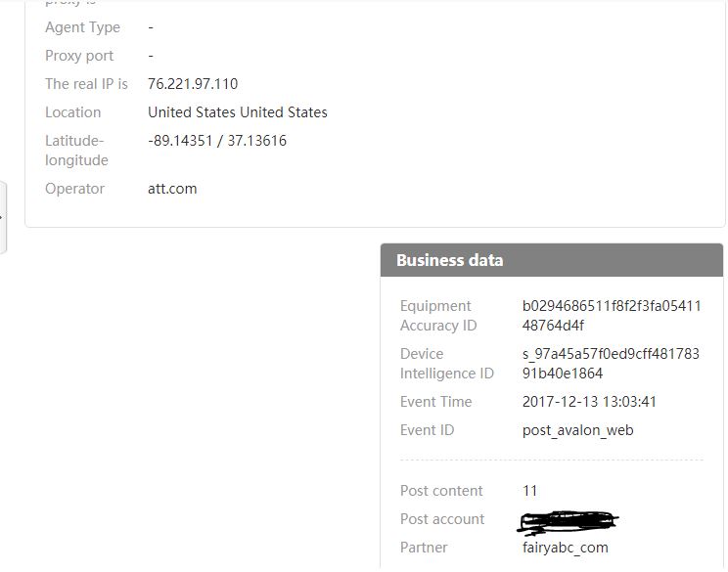Click the latitude-longitude coordinates value
728x572 pixels.
(217, 141)
